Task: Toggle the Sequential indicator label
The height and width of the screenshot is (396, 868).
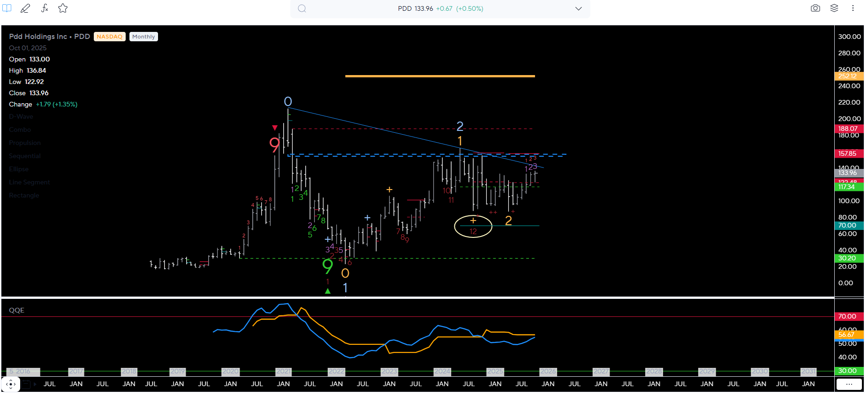Action: click(25, 156)
